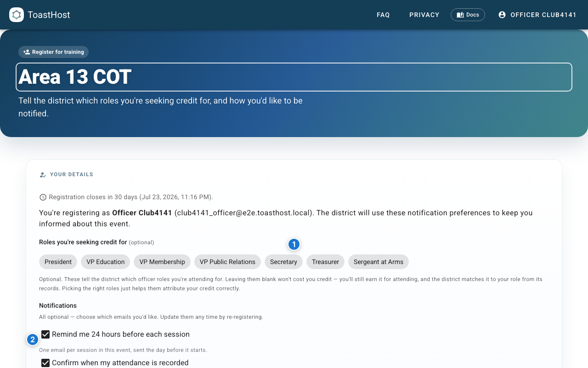Select the VP Membership role chip
588x368 pixels.
[162, 262]
